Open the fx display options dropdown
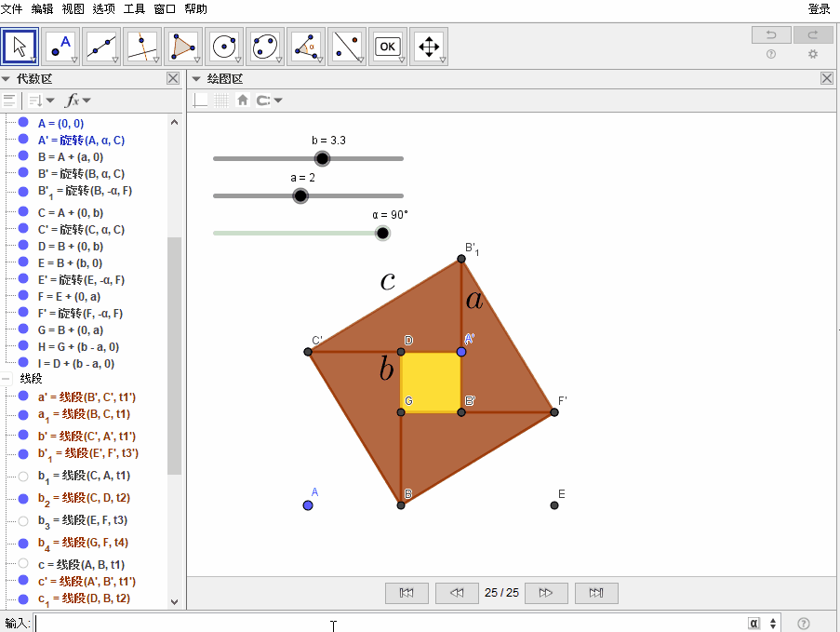Image resolution: width=840 pixels, height=632 pixels. click(x=77, y=100)
